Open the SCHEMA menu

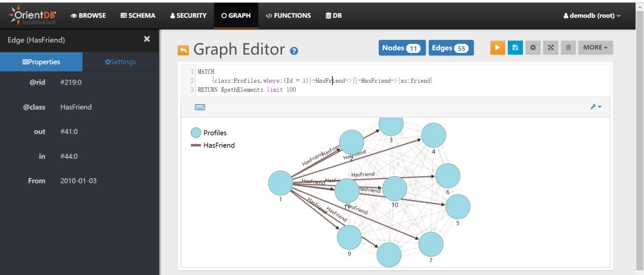(138, 15)
